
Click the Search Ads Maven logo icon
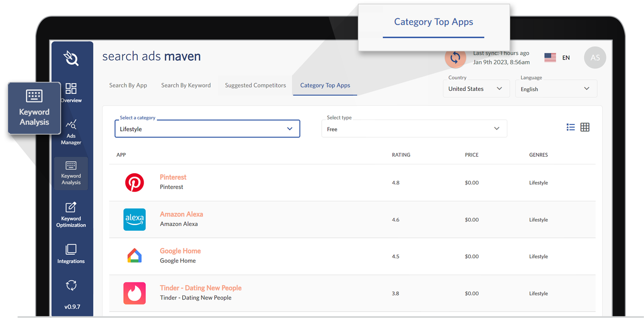pyautogui.click(x=71, y=58)
